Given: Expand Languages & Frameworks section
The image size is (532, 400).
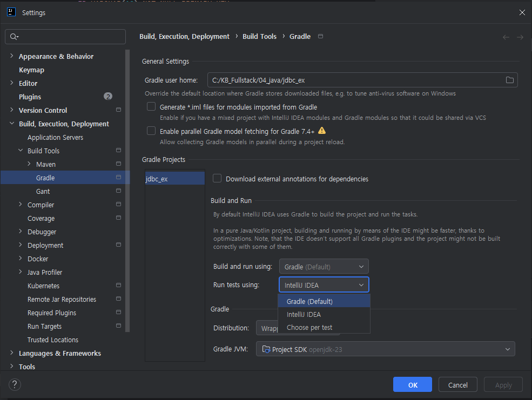Looking at the screenshot, I should tap(12, 352).
